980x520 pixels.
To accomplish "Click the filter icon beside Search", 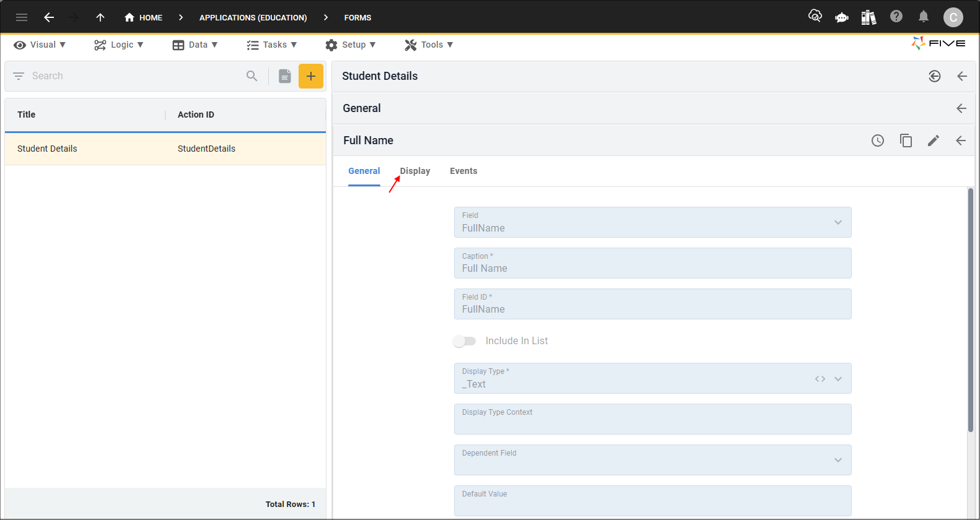I will [19, 76].
